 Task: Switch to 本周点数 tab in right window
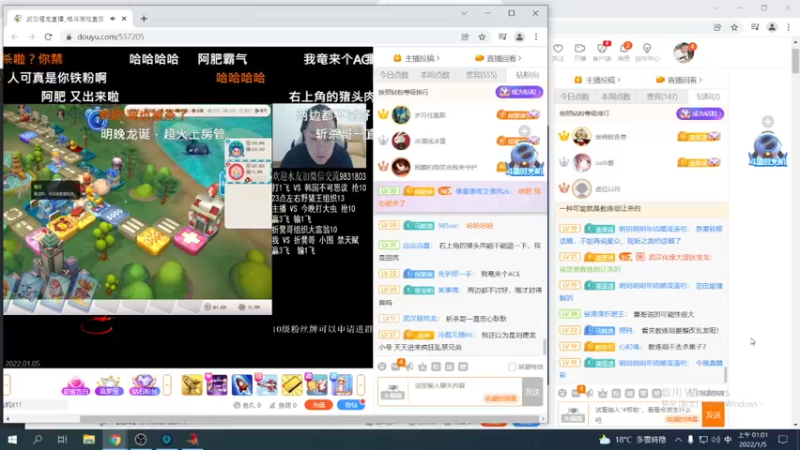(x=616, y=96)
